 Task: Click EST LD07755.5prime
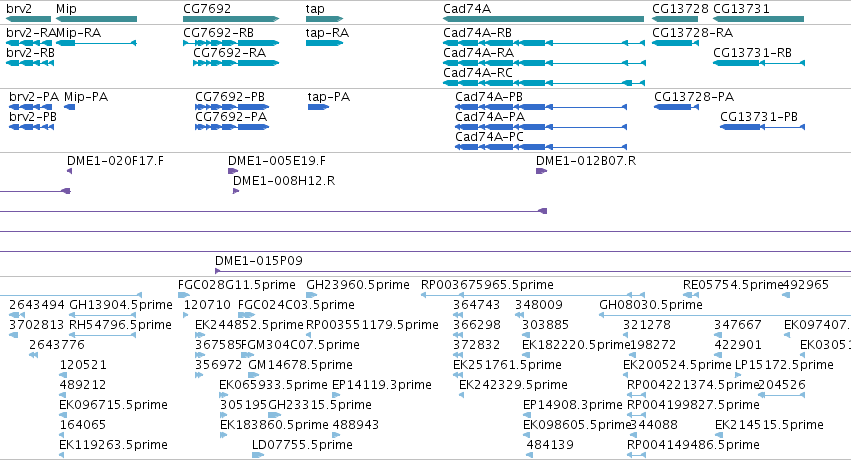(258, 455)
